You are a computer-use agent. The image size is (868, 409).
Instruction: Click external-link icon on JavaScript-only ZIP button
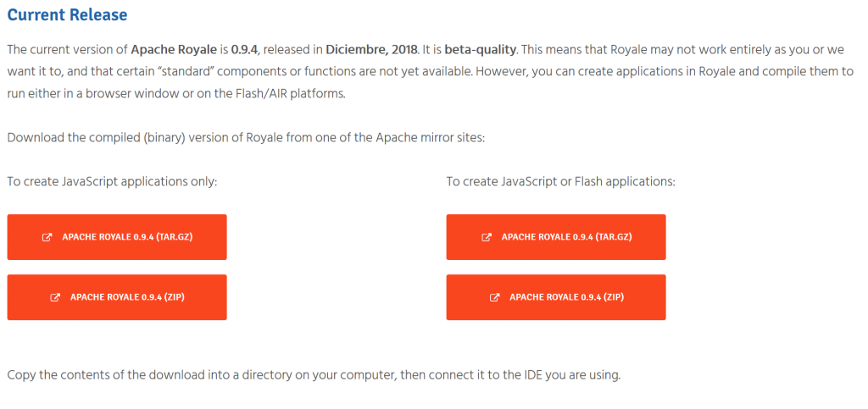56,297
